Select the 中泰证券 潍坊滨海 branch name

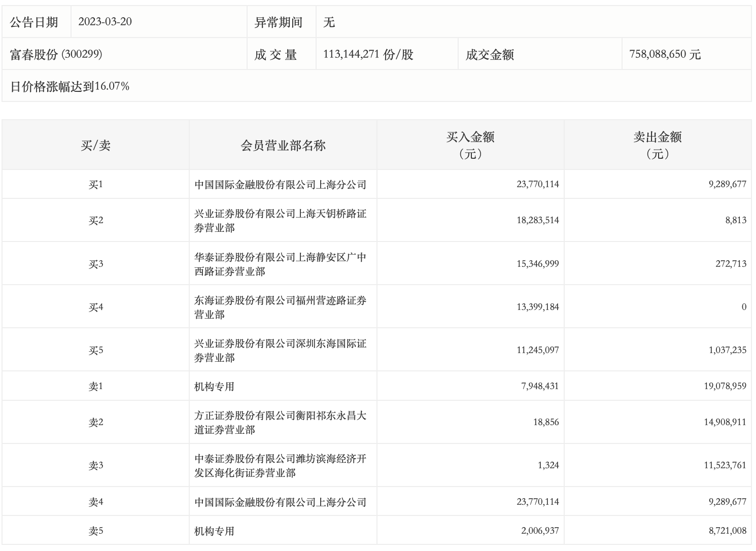tap(280, 465)
